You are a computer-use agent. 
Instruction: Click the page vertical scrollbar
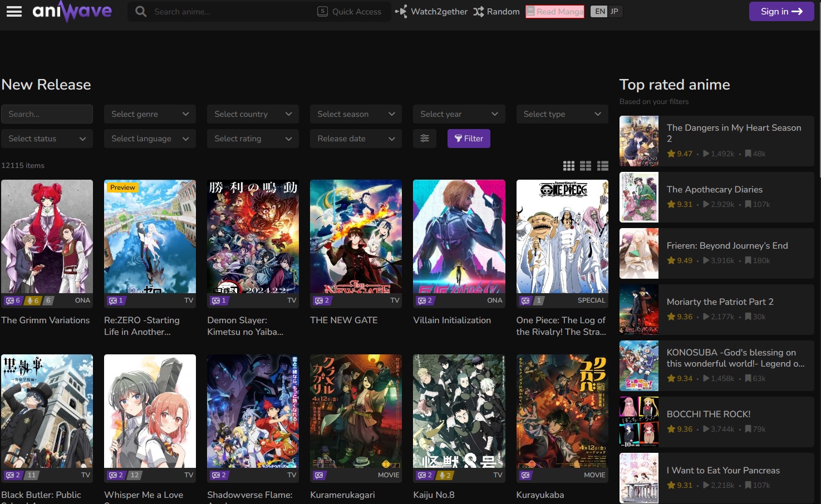tap(819, 89)
